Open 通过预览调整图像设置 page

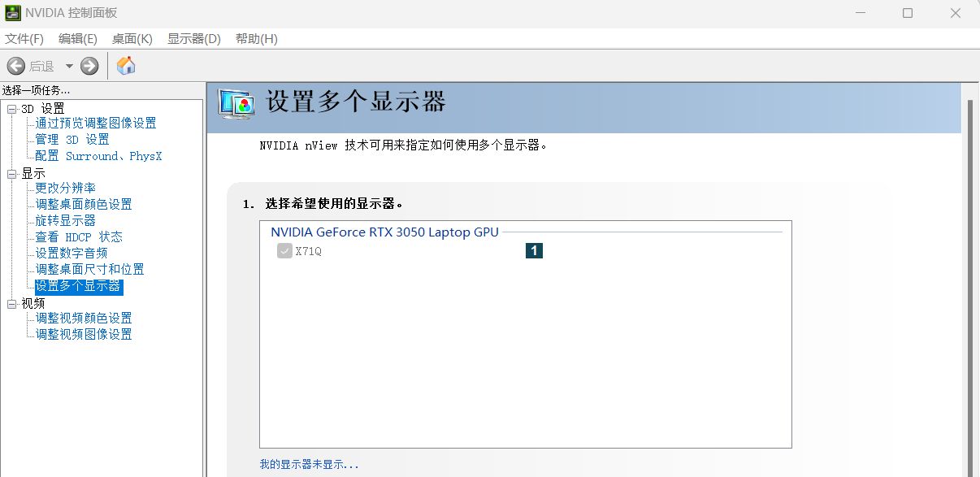click(x=96, y=124)
